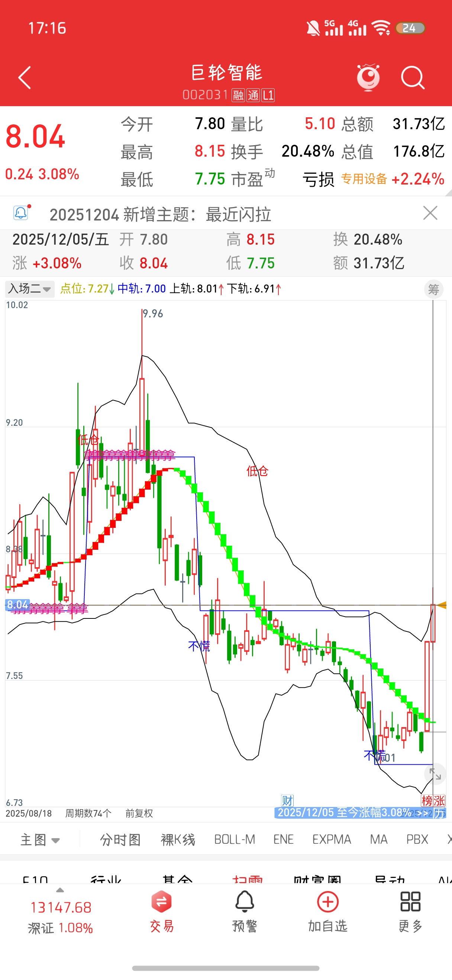Expand the 深证 index bar arrow
This screenshot has height=980, width=452.
point(60,890)
